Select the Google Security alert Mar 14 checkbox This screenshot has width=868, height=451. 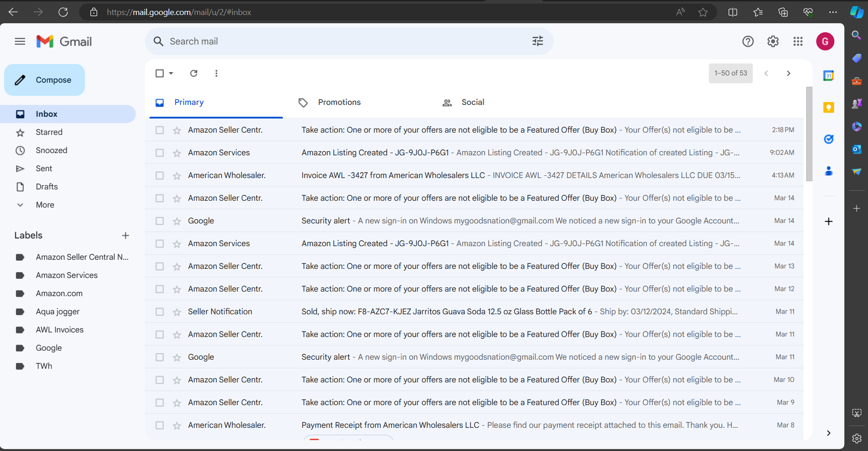(x=159, y=221)
